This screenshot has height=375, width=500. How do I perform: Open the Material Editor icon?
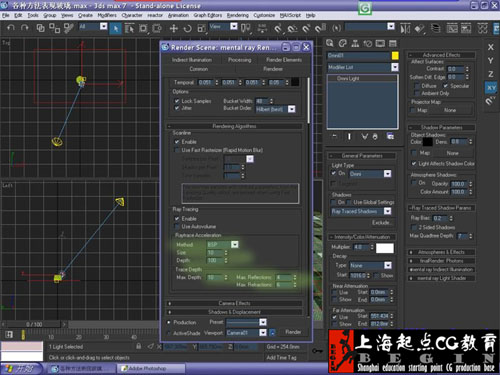(483, 29)
